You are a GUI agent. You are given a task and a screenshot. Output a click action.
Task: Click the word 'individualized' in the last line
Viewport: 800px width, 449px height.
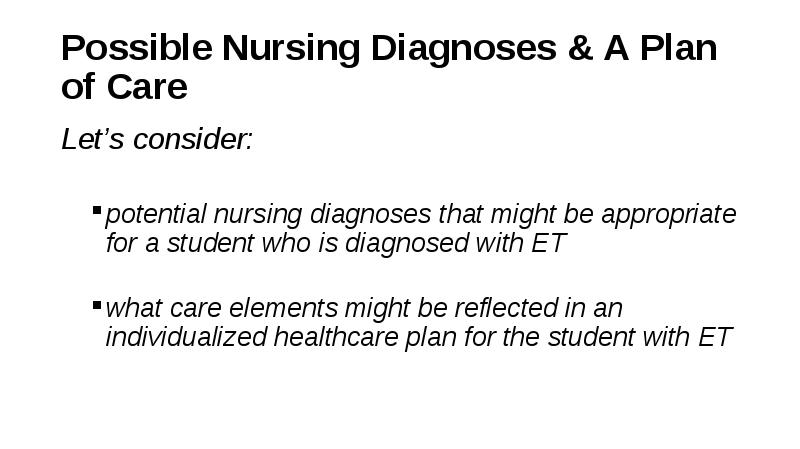186,337
